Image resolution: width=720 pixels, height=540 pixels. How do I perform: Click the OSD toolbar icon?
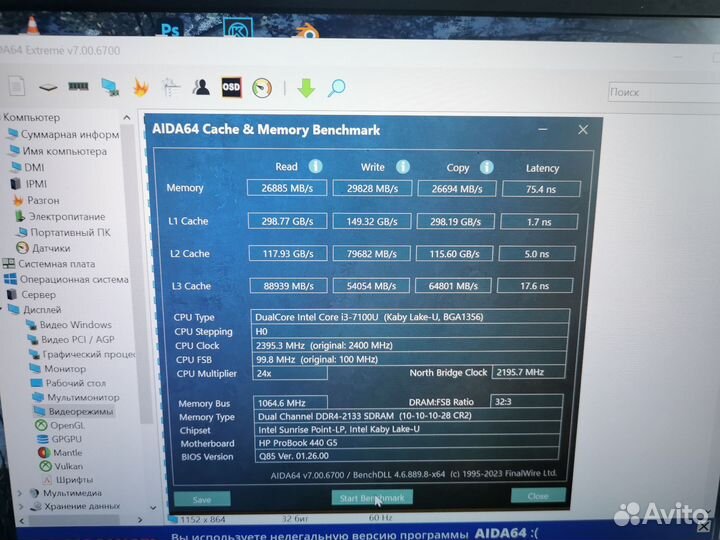click(231, 87)
